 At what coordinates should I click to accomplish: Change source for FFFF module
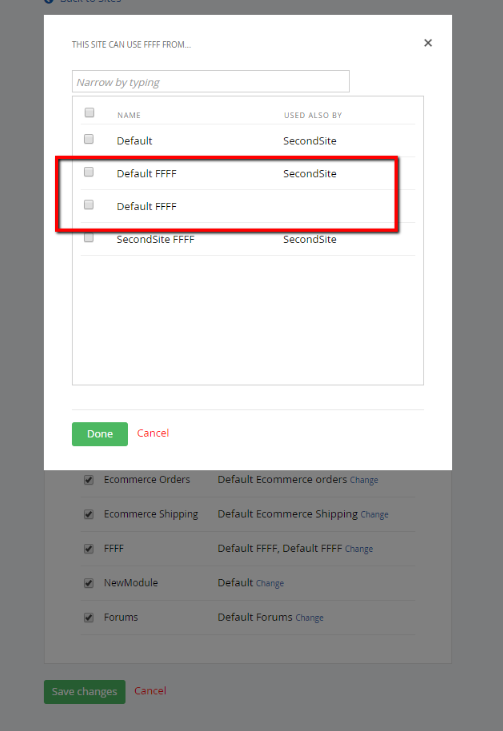tap(359, 549)
